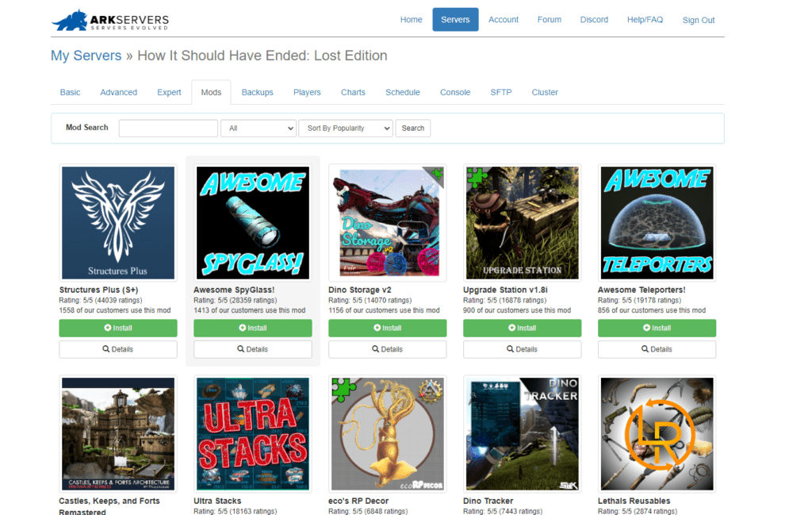The height and width of the screenshot is (515, 812).
Task: Click the Mod Search text input field
Action: click(167, 128)
